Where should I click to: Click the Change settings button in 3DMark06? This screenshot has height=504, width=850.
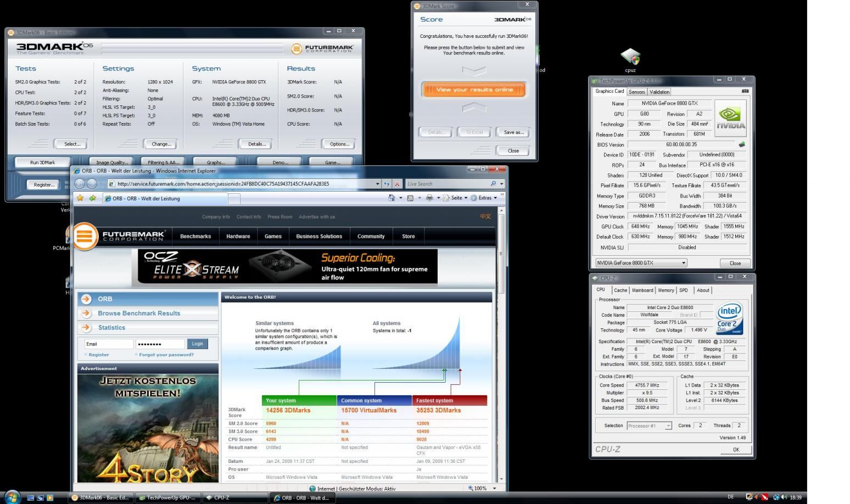[161, 144]
